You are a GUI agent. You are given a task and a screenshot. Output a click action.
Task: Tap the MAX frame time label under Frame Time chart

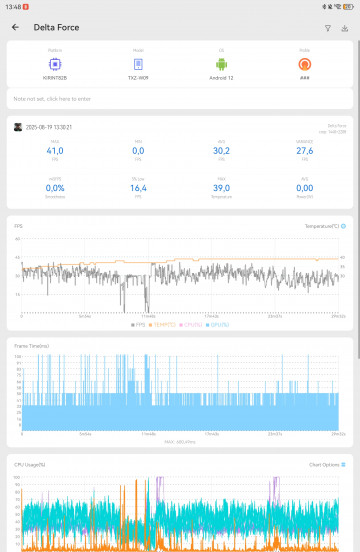(x=180, y=442)
